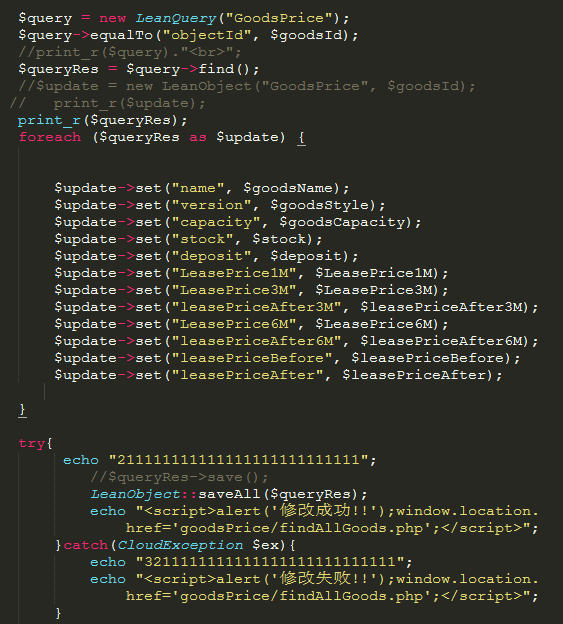Click the "leasePriceBefore" string literal
Viewport: 563px width, 624px height.
pos(251,358)
